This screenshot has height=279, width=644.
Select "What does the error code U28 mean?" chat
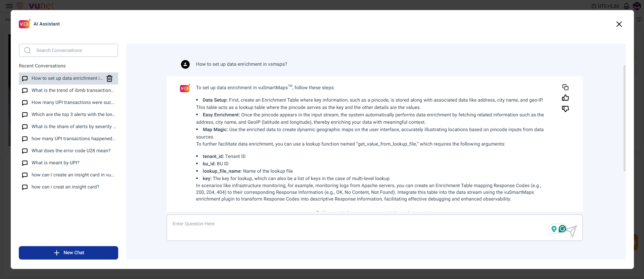[71, 151]
